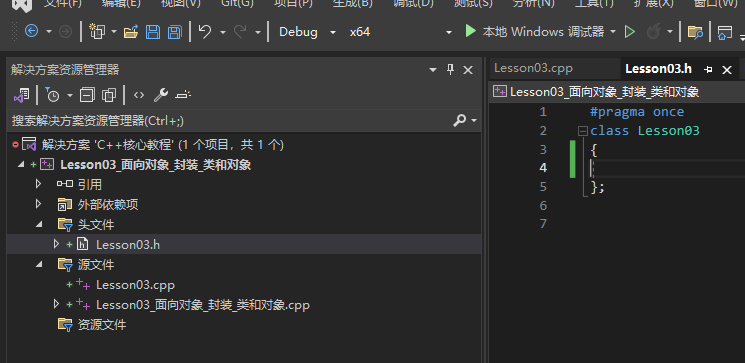This screenshot has width=745, height=363.
Task: Click Start Without Debugging outlined play icon
Action: tap(630, 32)
